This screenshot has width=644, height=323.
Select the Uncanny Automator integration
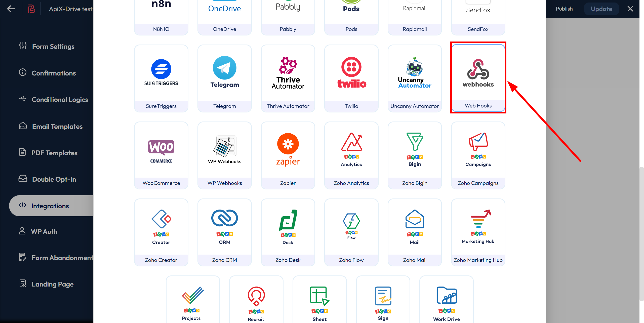click(x=415, y=79)
